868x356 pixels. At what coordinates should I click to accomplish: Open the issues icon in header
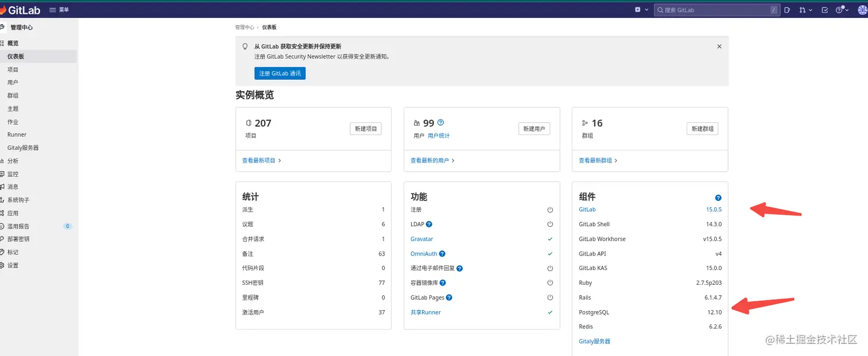pos(788,10)
